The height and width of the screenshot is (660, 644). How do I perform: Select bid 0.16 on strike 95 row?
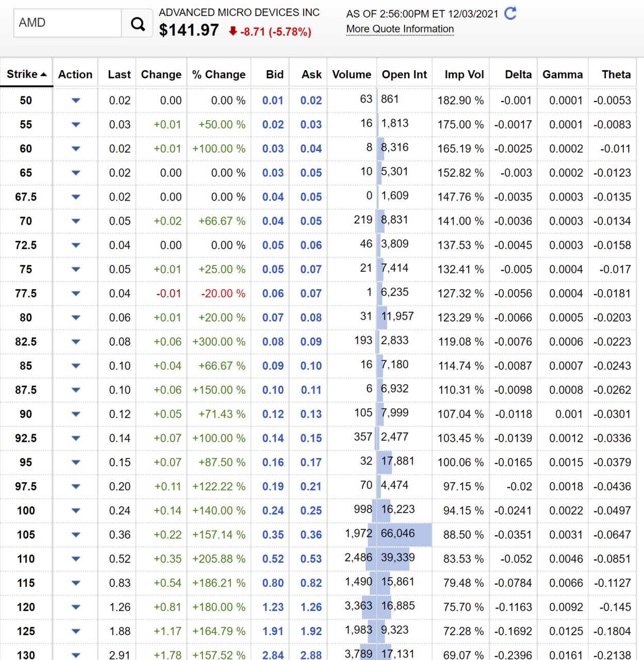point(273,463)
